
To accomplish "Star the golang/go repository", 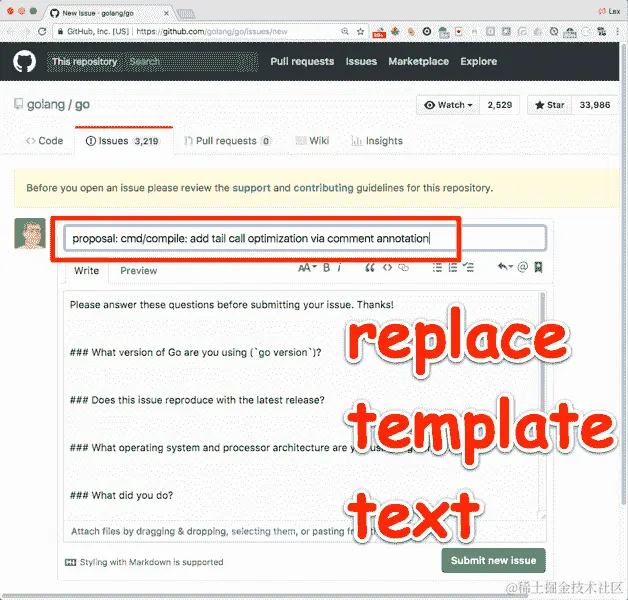I will coord(550,105).
